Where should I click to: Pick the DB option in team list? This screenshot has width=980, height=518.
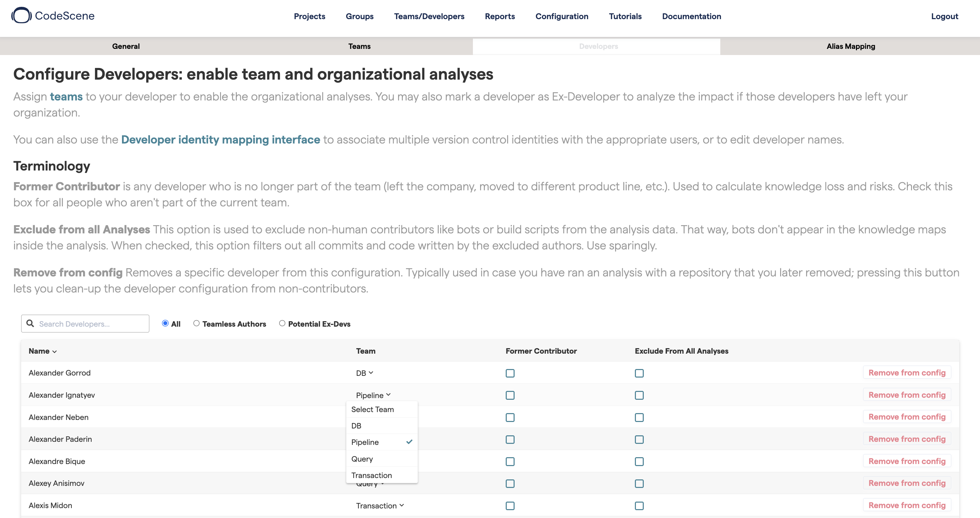pyautogui.click(x=356, y=426)
